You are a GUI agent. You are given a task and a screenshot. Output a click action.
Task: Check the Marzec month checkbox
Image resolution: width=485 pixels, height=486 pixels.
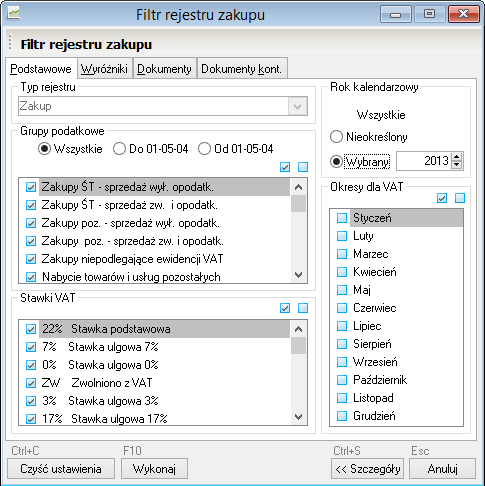coord(342,254)
